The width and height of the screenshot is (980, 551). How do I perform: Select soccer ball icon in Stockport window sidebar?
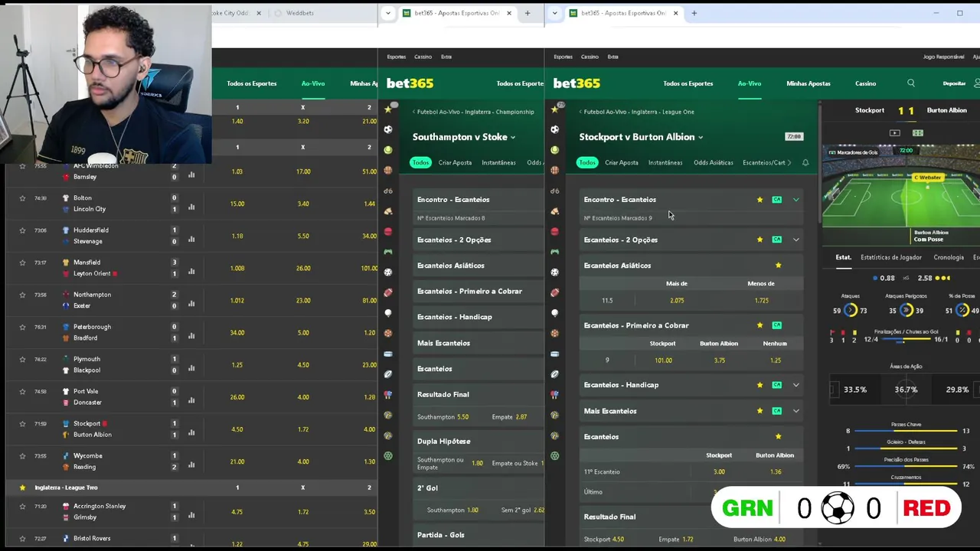coord(554,129)
